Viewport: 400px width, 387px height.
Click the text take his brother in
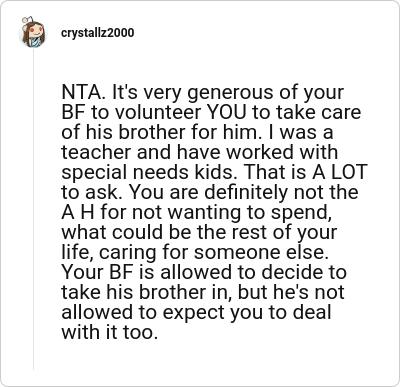point(147,292)
